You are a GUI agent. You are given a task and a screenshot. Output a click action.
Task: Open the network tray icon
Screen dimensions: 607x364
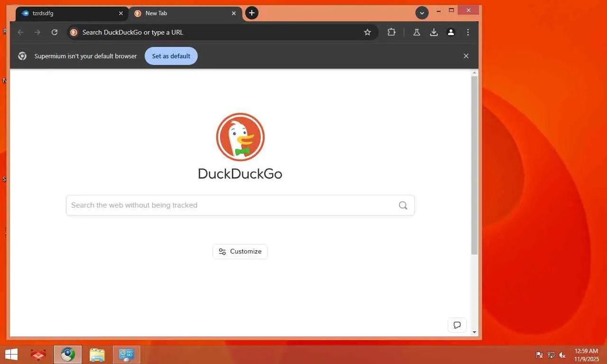(x=551, y=355)
